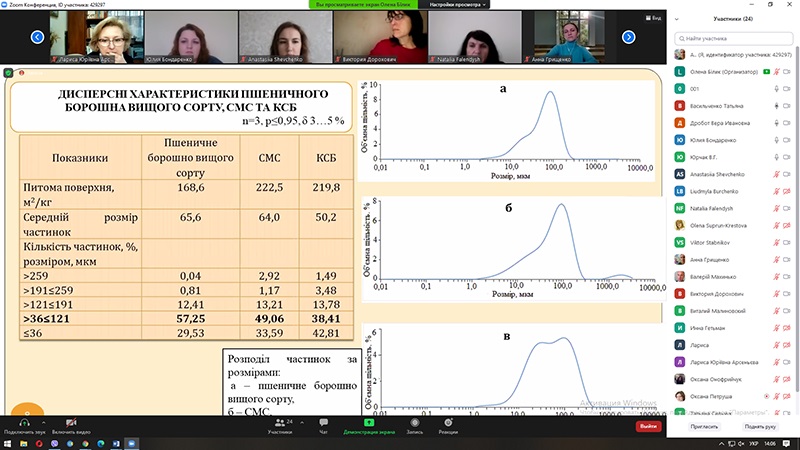Image resolution: width=800 pixels, height=450 pixels.
Task: Focus the Найти участника search field
Action: 734,38
